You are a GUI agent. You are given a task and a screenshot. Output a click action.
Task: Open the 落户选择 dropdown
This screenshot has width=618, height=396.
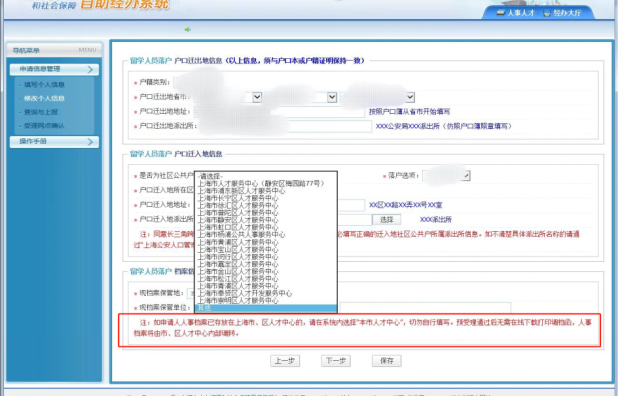point(446,176)
